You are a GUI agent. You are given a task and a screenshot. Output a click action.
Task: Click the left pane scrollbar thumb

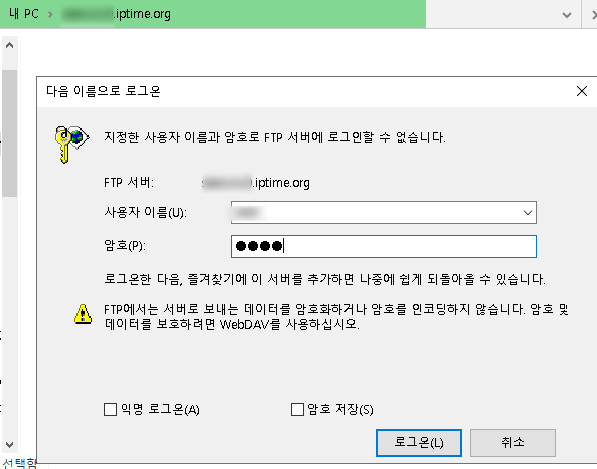point(10,133)
